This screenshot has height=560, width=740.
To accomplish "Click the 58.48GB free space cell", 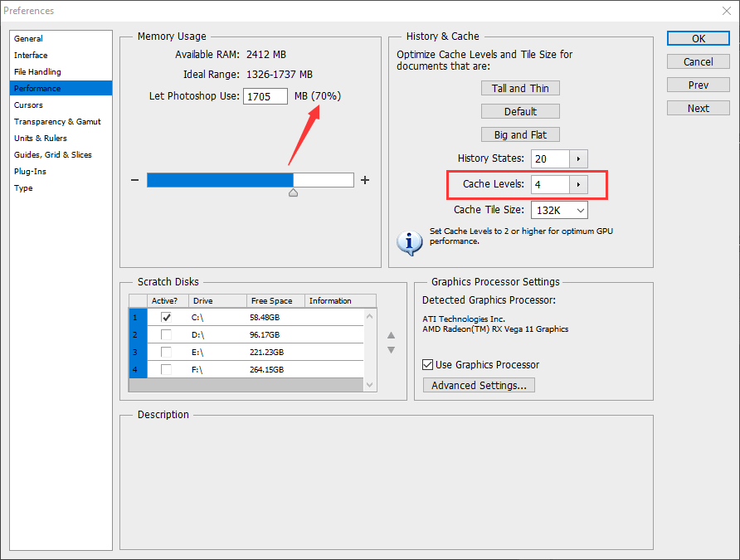I will coord(265,318).
